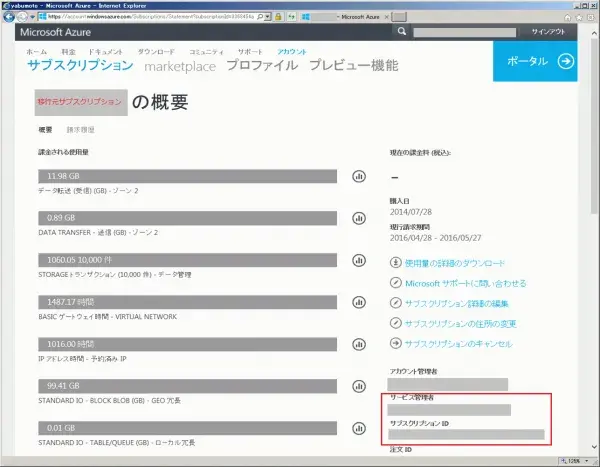600x467 pixels.
Task: Open usage chart for 0.89 GB data transfer
Action: point(359,219)
